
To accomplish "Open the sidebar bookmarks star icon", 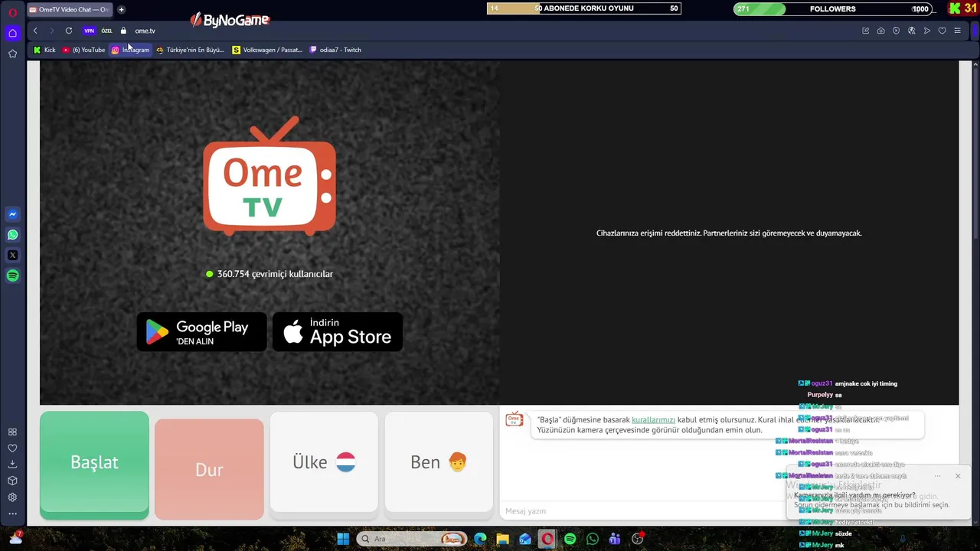I will click(x=12, y=54).
